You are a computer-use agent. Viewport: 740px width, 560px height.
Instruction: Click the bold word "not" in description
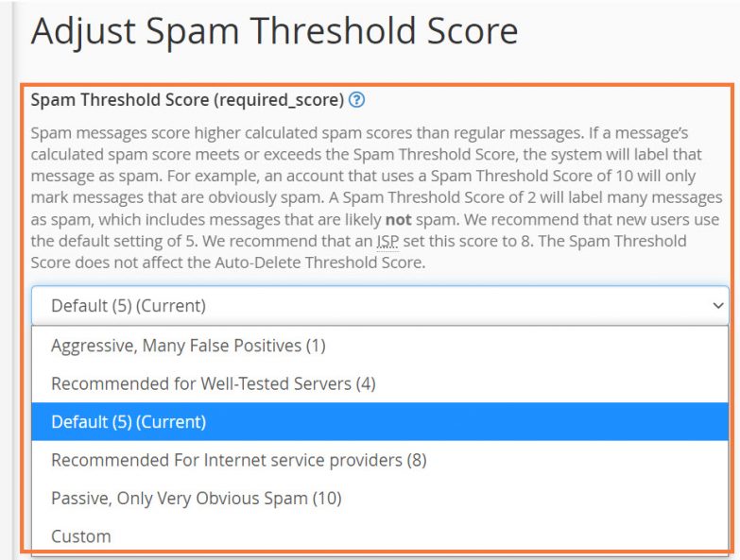pos(399,219)
